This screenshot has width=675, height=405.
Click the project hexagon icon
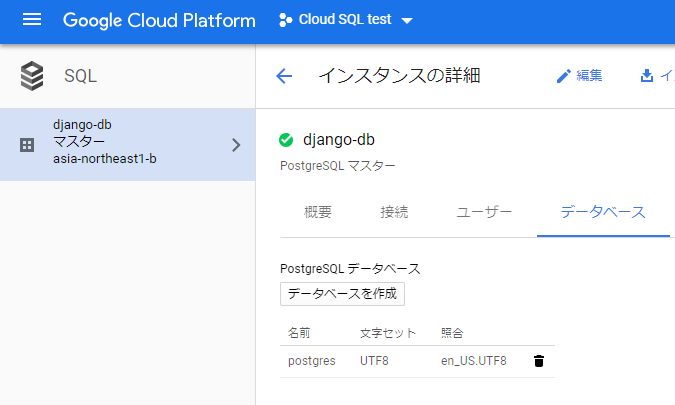285,20
